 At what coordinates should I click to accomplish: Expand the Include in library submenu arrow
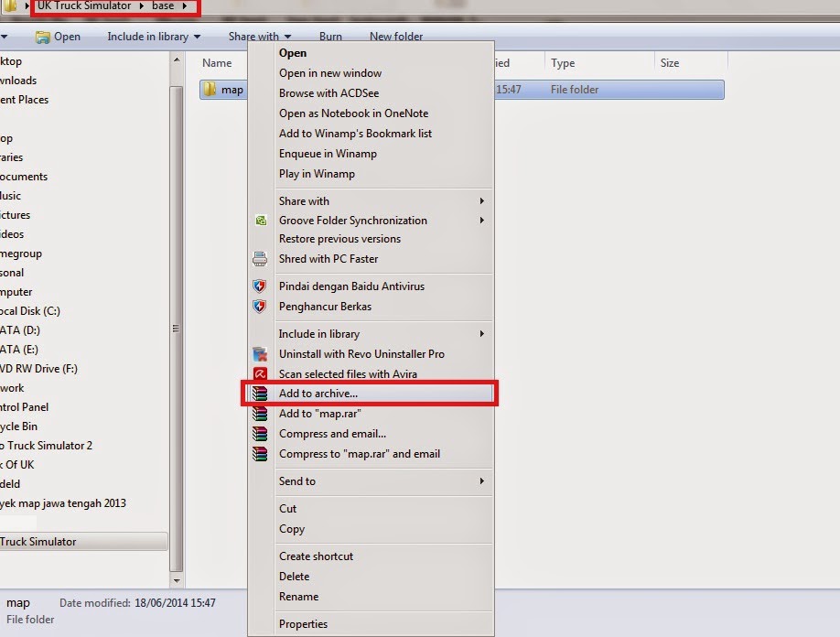point(482,334)
